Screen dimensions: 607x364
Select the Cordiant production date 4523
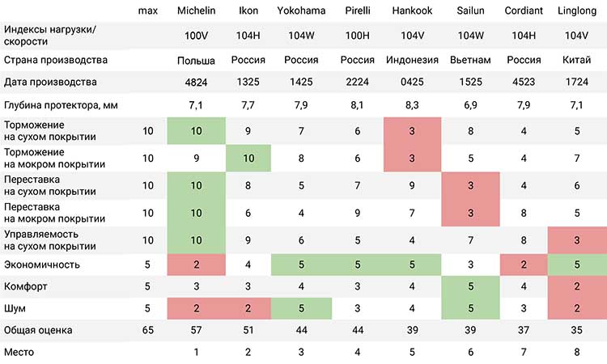pyautogui.click(x=524, y=82)
